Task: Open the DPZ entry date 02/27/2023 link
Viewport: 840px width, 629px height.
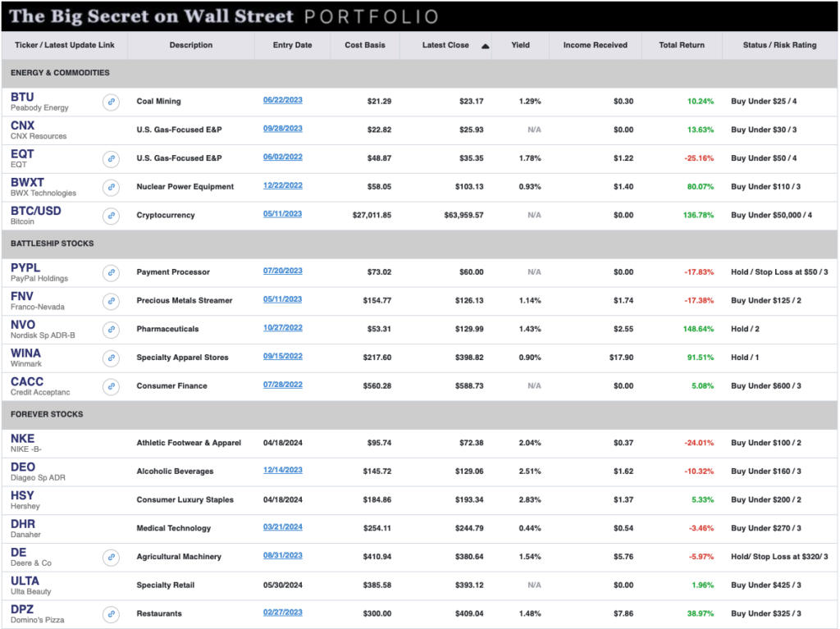Action: coord(282,612)
